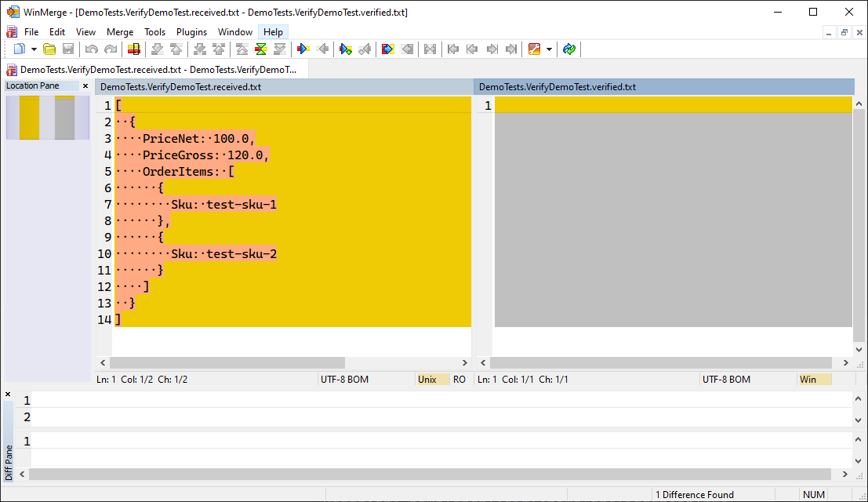
Task: Click the right file header DemoTests.VerifyDemoTest.verified.txt
Action: click(557, 87)
